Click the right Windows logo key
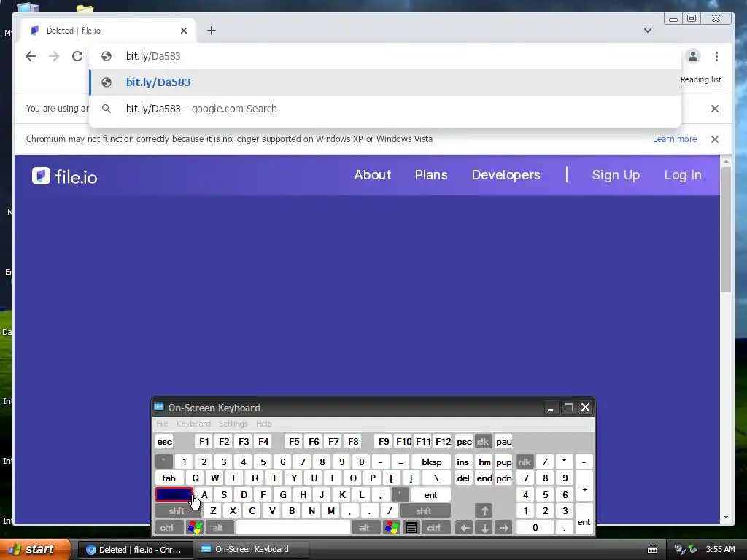 [392, 528]
